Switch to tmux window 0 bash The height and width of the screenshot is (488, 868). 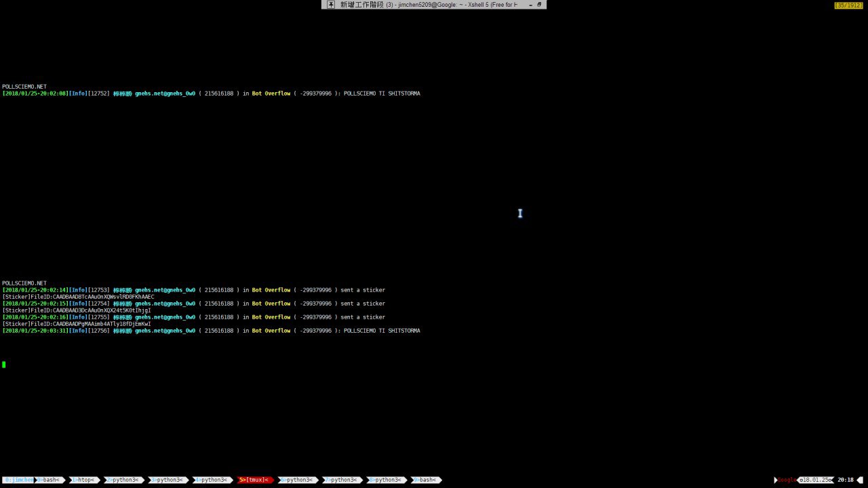coord(50,480)
